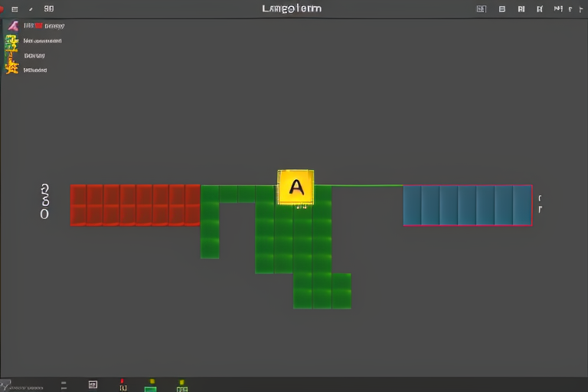Click the red block strip on canvas
This screenshot has height=392, width=588.
point(135,204)
